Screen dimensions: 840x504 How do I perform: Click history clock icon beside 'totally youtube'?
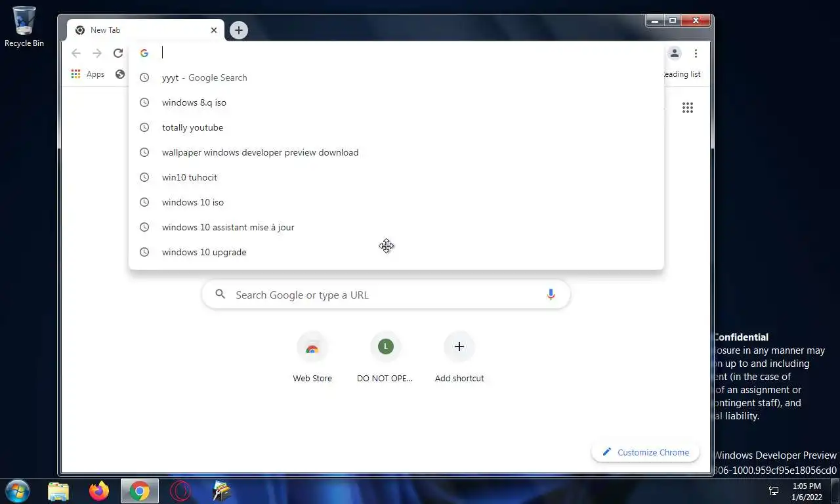coord(144,127)
